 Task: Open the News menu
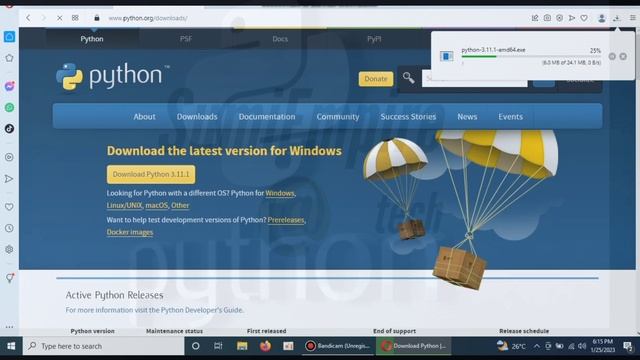pos(467,116)
